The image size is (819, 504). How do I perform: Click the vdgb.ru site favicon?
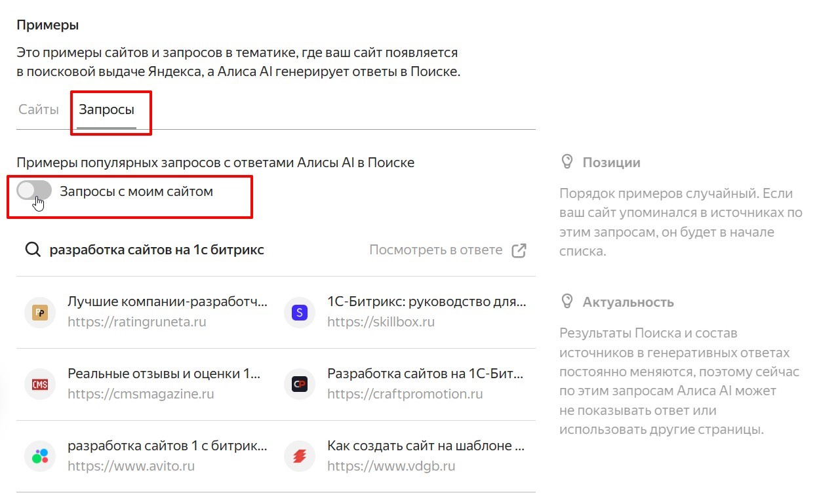[300, 456]
